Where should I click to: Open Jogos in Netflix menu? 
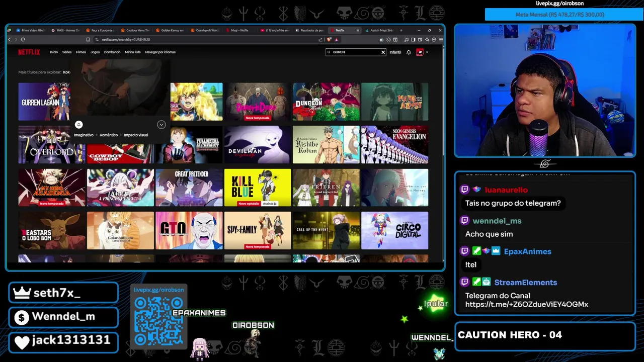[x=95, y=52]
